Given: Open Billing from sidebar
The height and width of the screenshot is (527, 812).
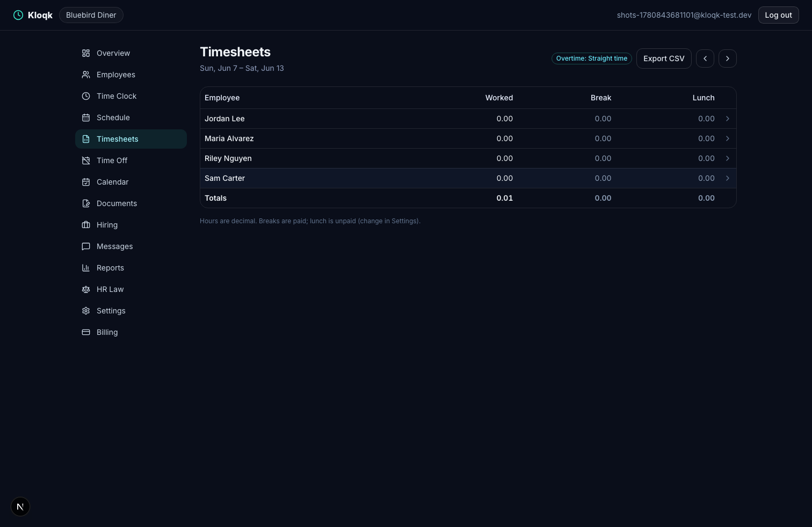Looking at the screenshot, I should click(x=131, y=332).
